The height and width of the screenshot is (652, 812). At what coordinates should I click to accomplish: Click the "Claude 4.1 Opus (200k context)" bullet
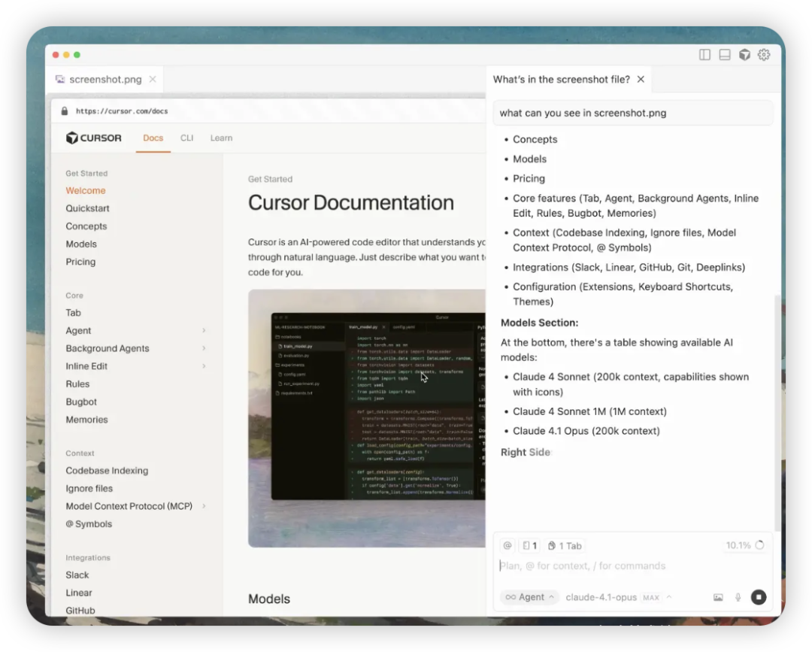(x=586, y=431)
